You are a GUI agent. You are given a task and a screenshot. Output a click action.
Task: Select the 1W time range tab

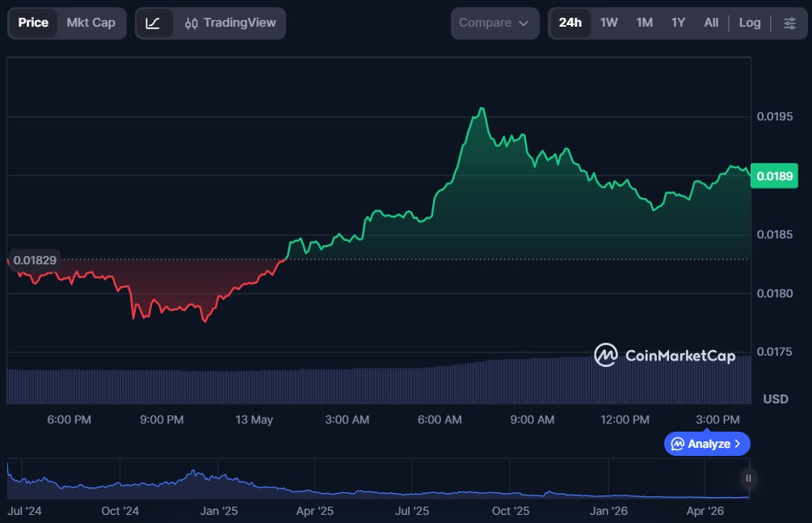coord(608,23)
